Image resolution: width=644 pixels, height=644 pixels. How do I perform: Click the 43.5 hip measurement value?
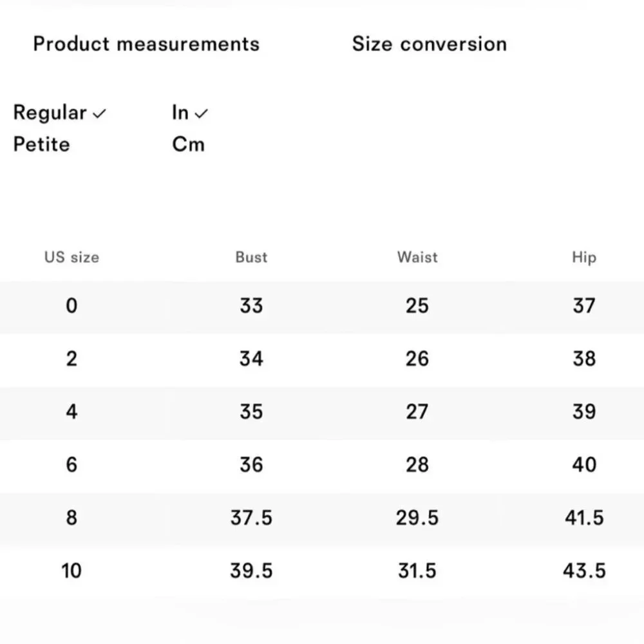(x=584, y=571)
